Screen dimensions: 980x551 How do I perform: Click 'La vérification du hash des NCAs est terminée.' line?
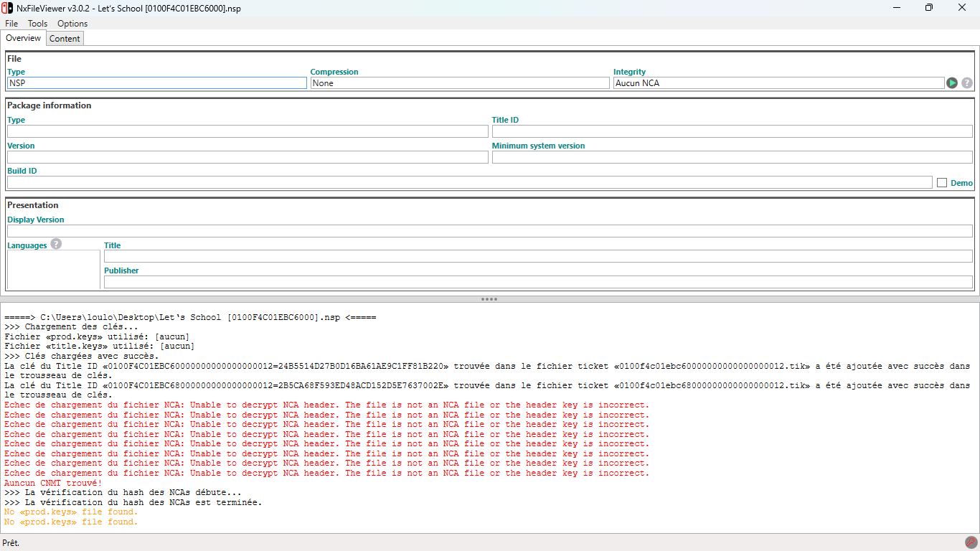(133, 502)
